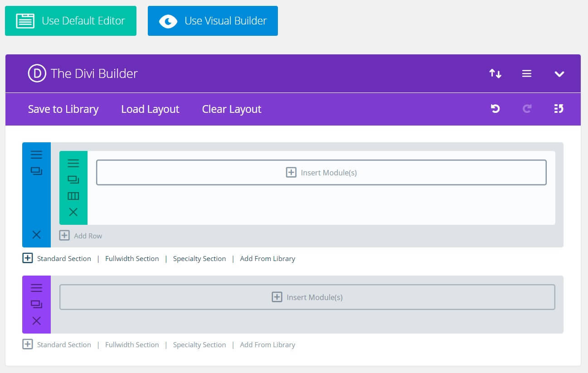The height and width of the screenshot is (373, 588).
Task: Click Add Row in the blue section
Action: click(x=81, y=236)
